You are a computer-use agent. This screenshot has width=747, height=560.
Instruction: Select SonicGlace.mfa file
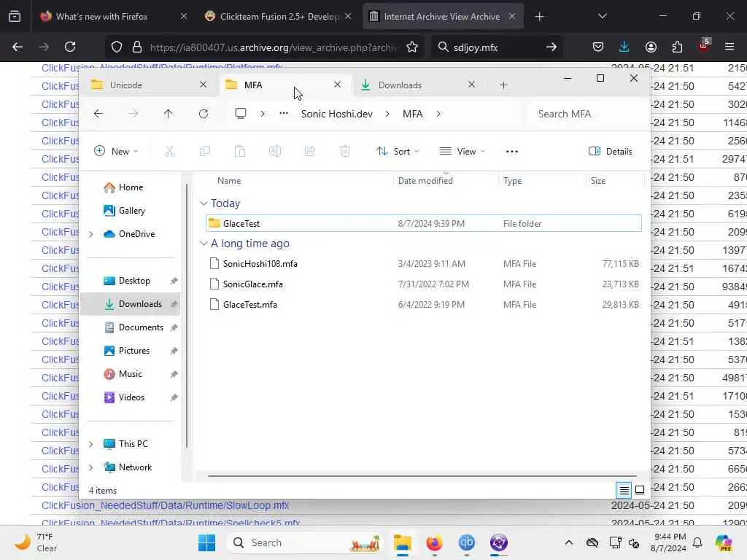[x=424, y=284]
